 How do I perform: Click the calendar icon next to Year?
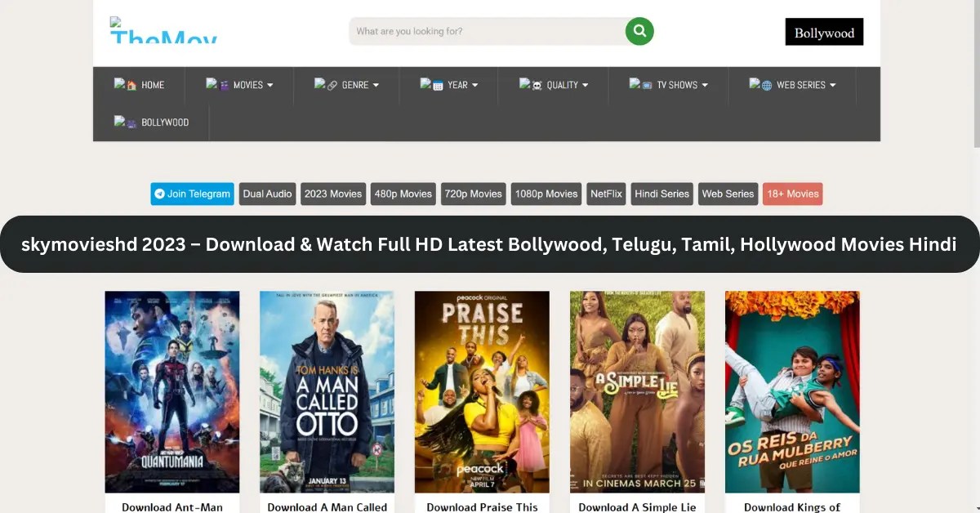pos(437,85)
